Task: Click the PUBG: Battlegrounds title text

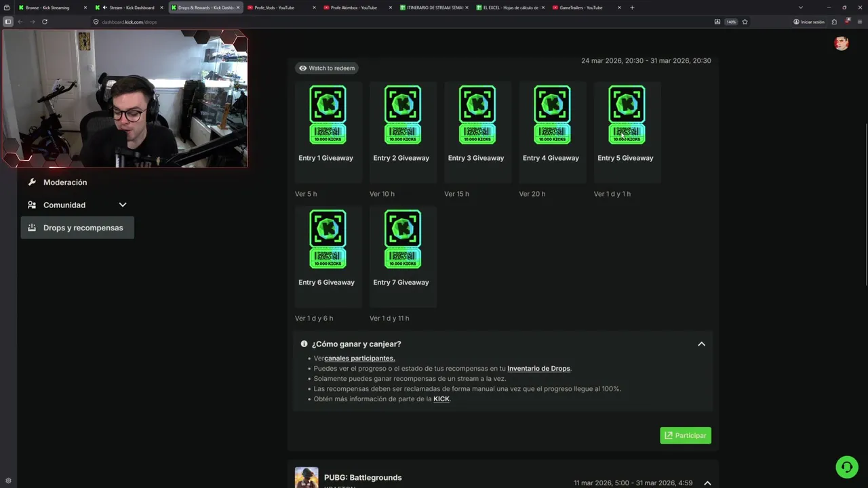Action: pos(363,478)
